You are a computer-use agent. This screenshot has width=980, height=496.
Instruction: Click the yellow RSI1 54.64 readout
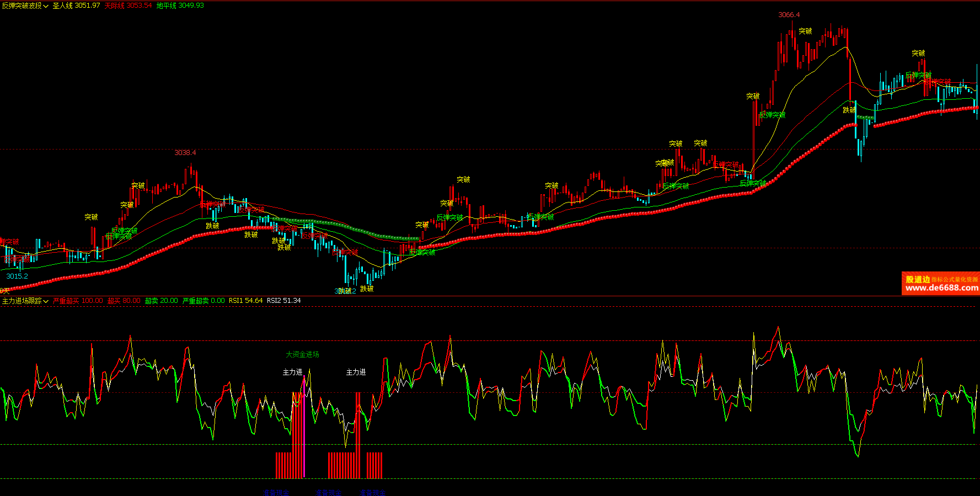pos(245,301)
